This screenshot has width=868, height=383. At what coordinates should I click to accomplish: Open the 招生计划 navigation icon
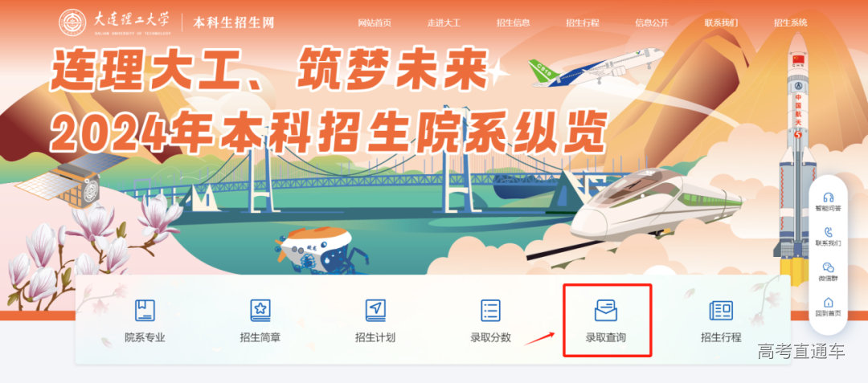pyautogui.click(x=375, y=311)
